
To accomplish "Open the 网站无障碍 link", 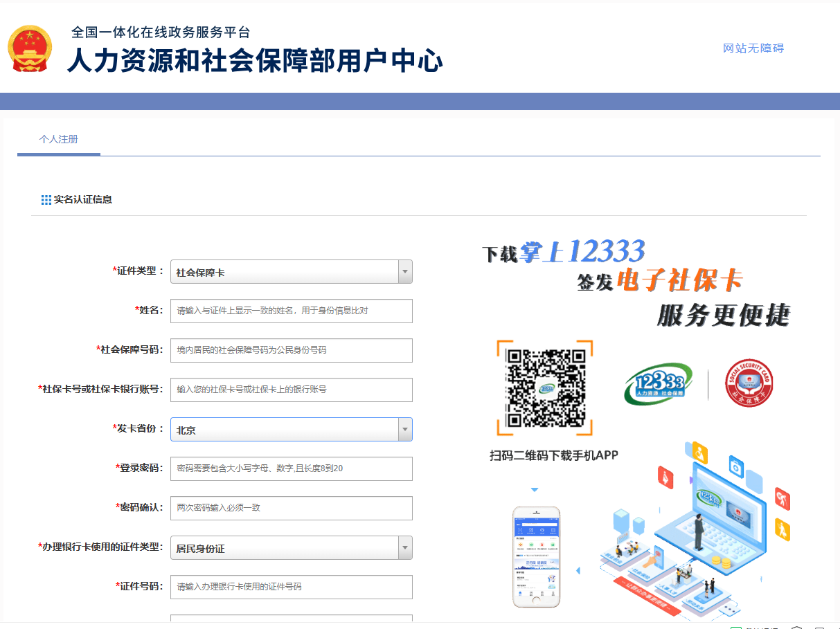I will (753, 48).
